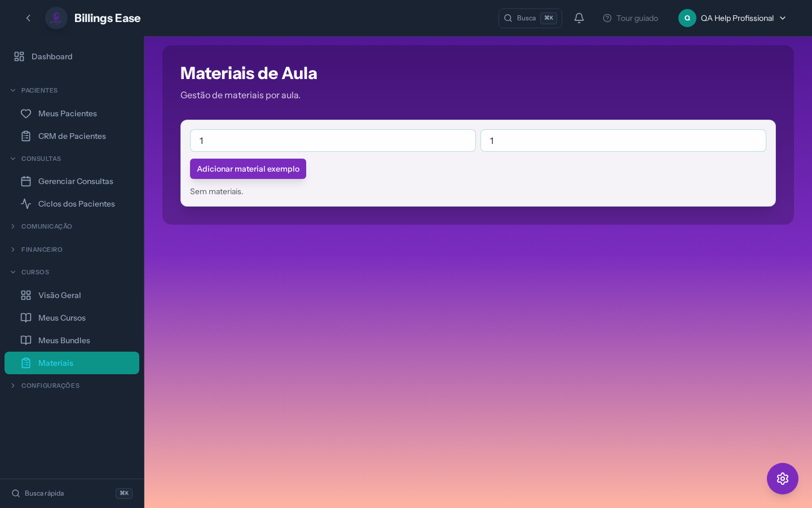
Task: Click the notifications bell icon
Action: pyautogui.click(x=579, y=18)
